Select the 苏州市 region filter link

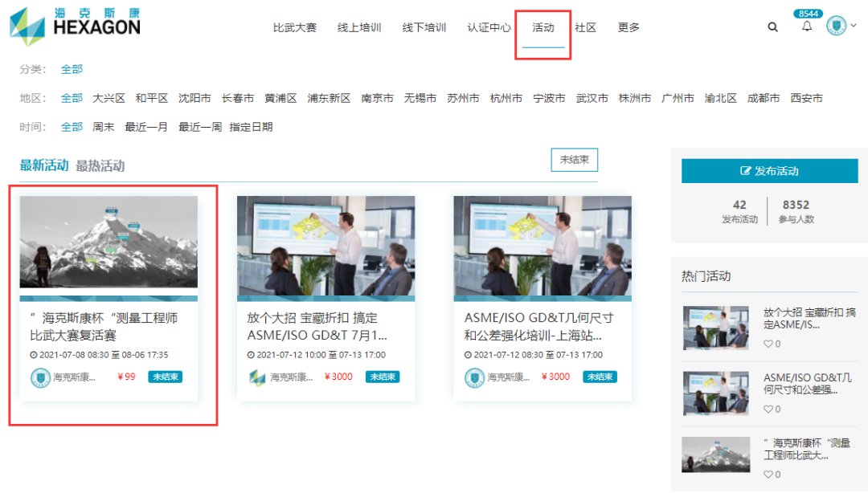pyautogui.click(x=461, y=97)
